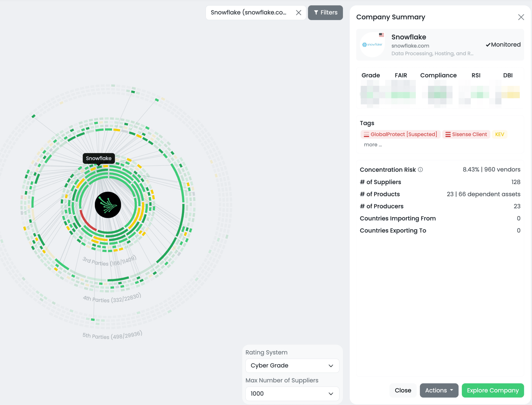The height and width of the screenshot is (405, 532).
Task: Open the Filters panel
Action: [x=325, y=12]
